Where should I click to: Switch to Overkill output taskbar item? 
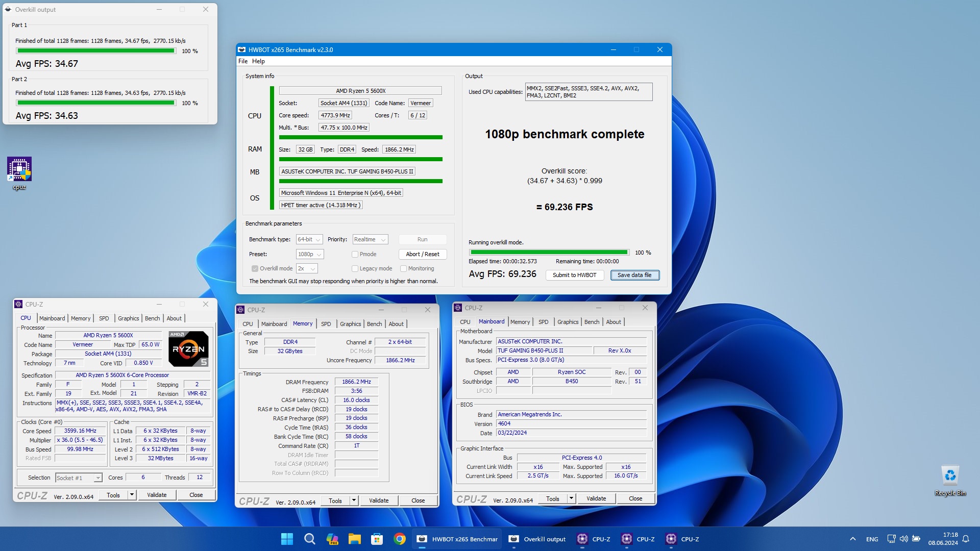537,539
